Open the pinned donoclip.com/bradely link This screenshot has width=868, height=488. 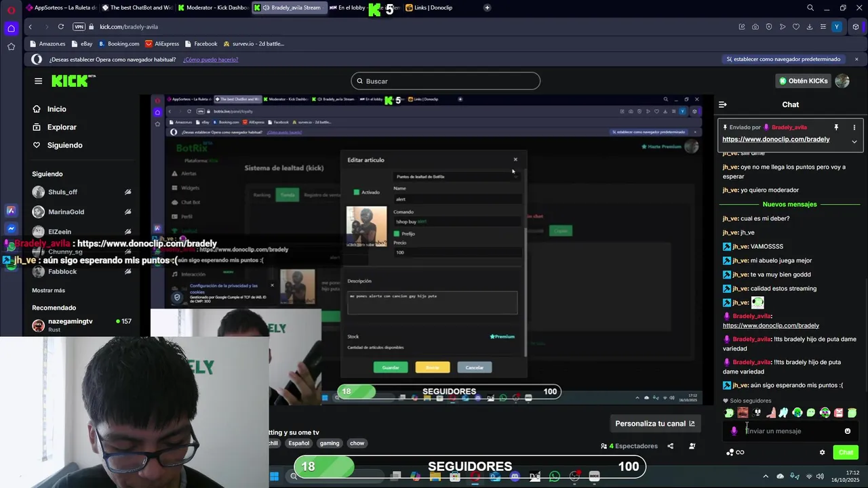coord(776,140)
